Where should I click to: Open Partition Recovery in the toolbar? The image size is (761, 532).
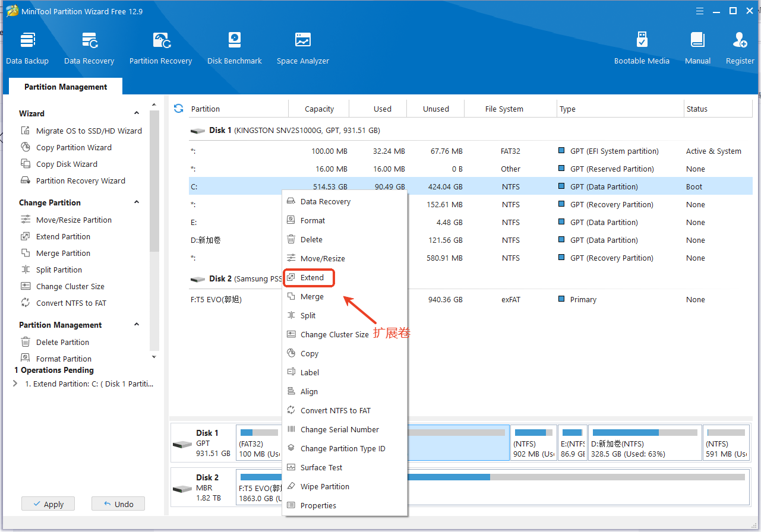point(160,49)
